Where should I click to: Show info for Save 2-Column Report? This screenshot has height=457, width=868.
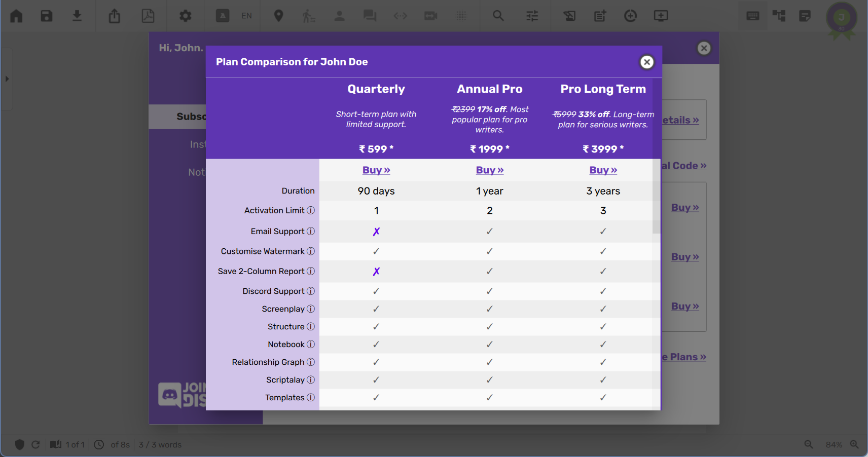pos(311,271)
